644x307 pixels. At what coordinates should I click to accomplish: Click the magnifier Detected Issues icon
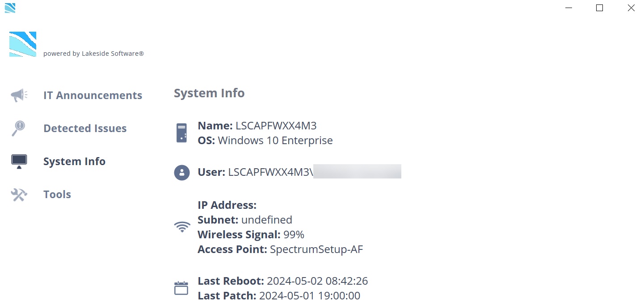tap(18, 129)
